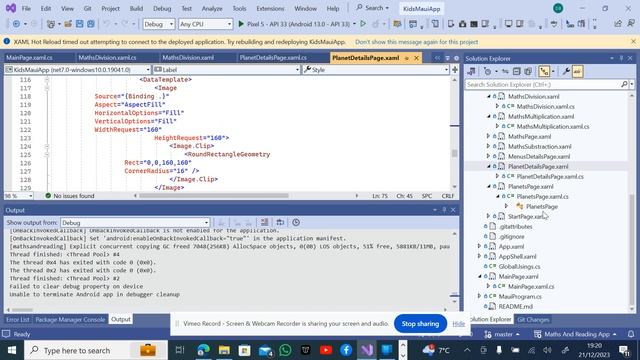The height and width of the screenshot is (360, 640).
Task: Open the File menu
Action: (x=26, y=8)
